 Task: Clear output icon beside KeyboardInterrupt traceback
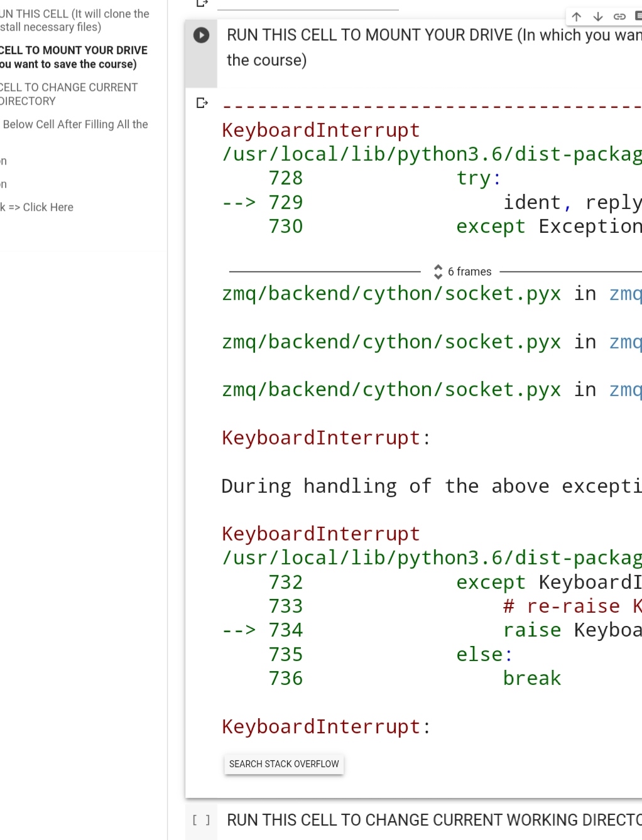(x=202, y=103)
